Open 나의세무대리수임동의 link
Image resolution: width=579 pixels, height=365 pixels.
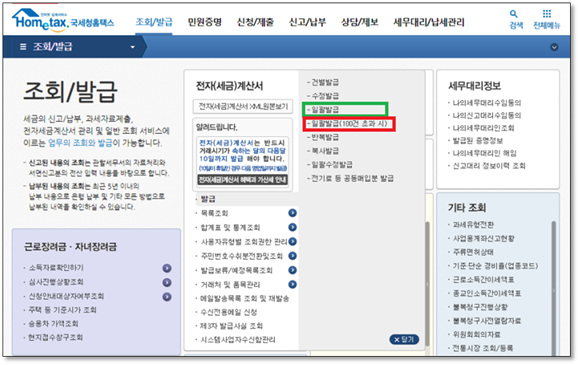[487, 103]
